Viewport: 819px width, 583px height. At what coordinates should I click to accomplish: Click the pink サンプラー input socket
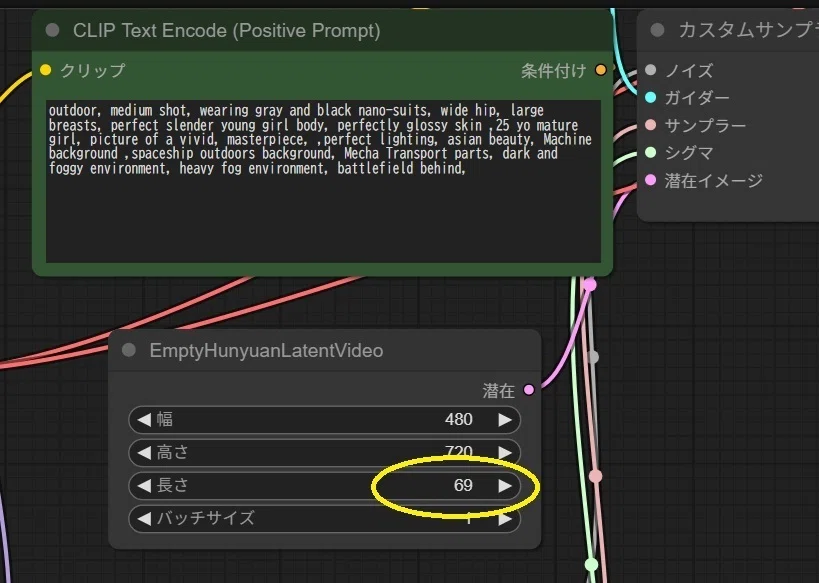pos(650,125)
